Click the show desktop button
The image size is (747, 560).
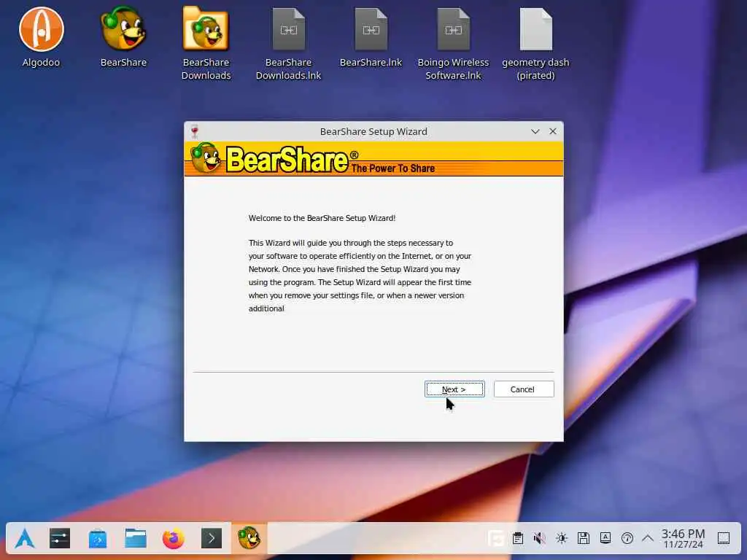coord(724,539)
